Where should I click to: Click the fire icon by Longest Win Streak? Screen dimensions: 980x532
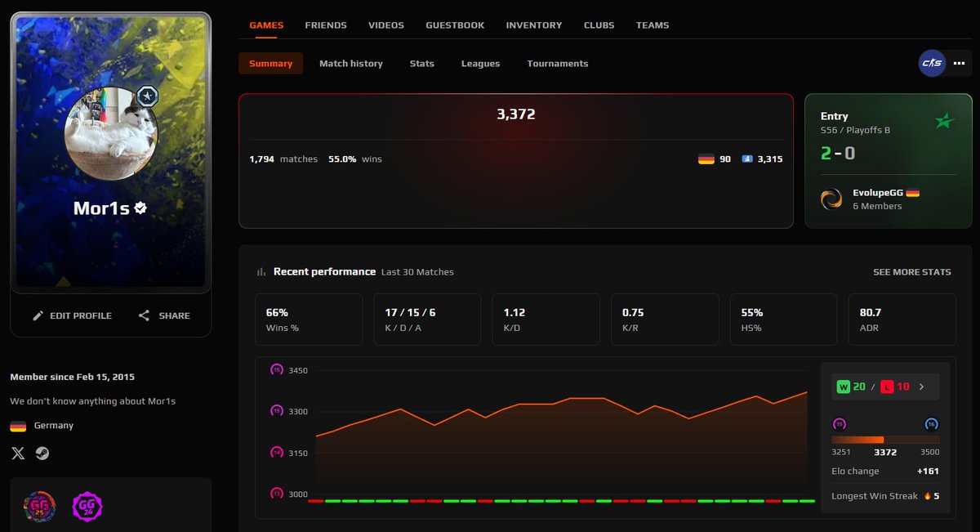coord(927,496)
